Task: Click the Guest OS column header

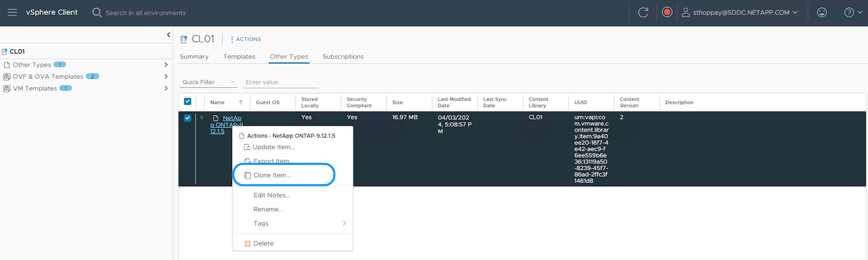Action: coord(268,102)
